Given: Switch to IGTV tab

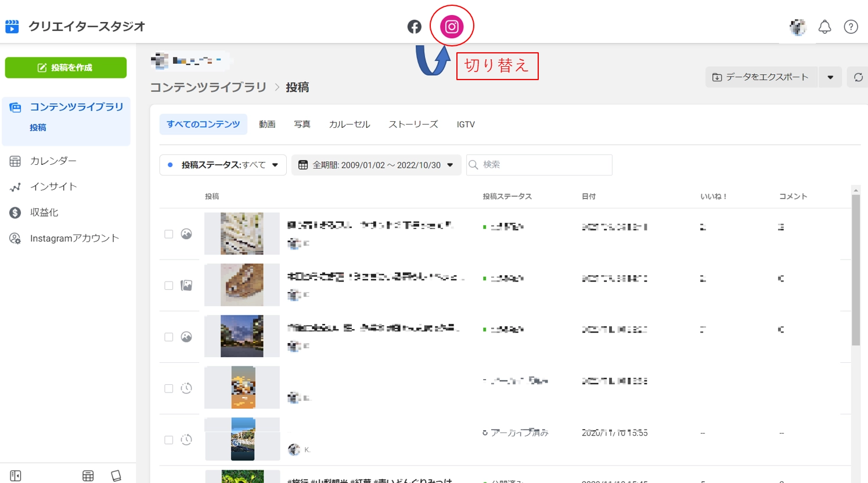Looking at the screenshot, I should pyautogui.click(x=466, y=124).
